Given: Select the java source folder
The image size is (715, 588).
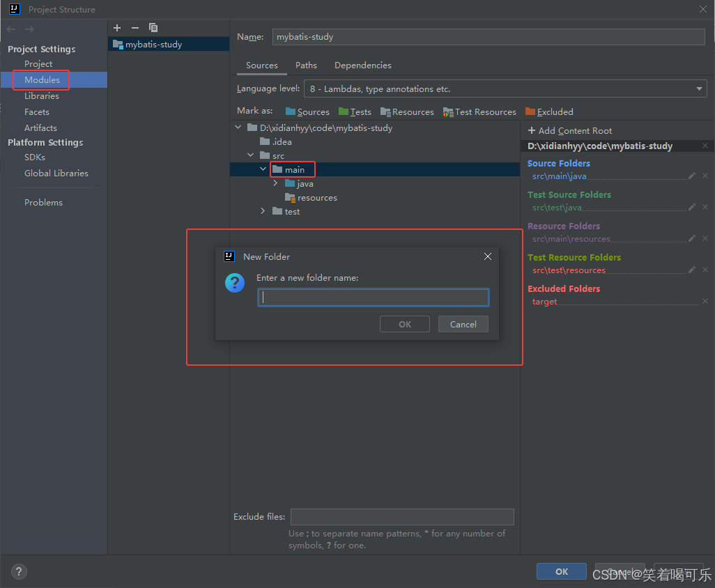Looking at the screenshot, I should [299, 184].
